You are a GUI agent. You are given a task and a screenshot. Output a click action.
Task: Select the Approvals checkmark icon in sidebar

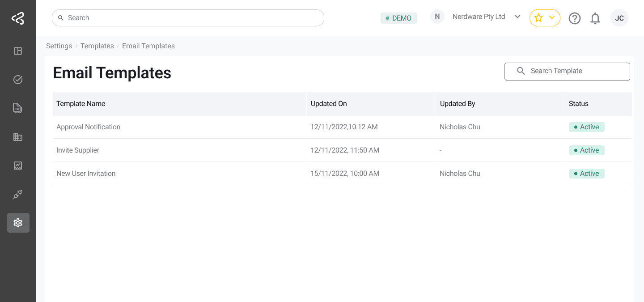pos(18,79)
